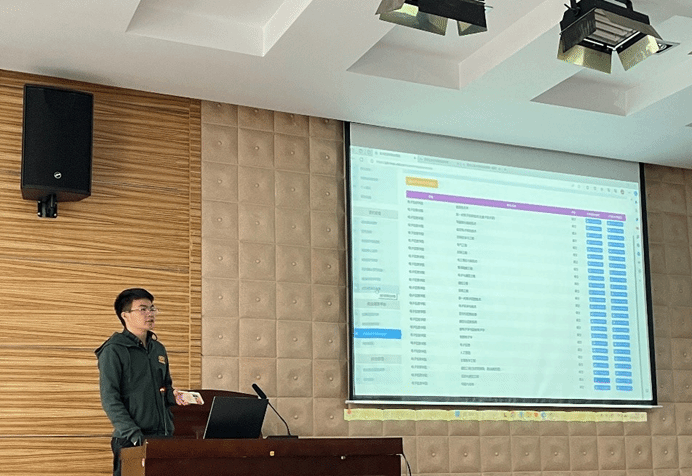
Task: Expand the third gray sidebar section header
Action: click(377, 359)
